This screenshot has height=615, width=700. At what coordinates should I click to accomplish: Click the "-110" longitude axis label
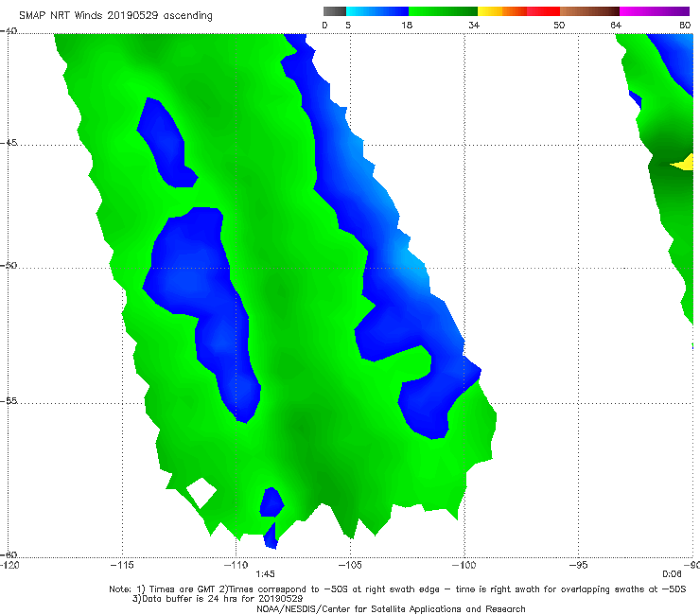(x=236, y=565)
